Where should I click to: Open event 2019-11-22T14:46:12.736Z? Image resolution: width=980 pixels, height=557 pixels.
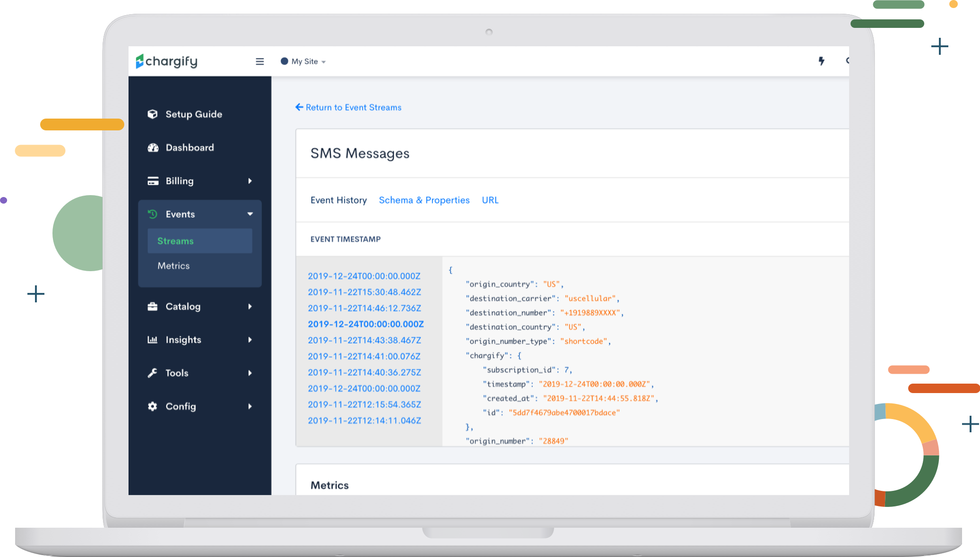364,308
